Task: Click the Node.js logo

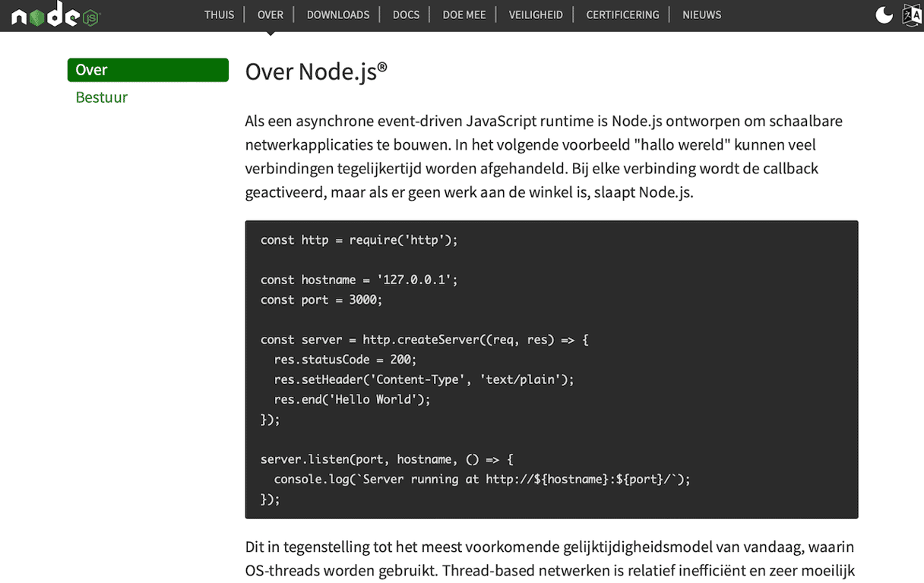Action: click(x=55, y=15)
